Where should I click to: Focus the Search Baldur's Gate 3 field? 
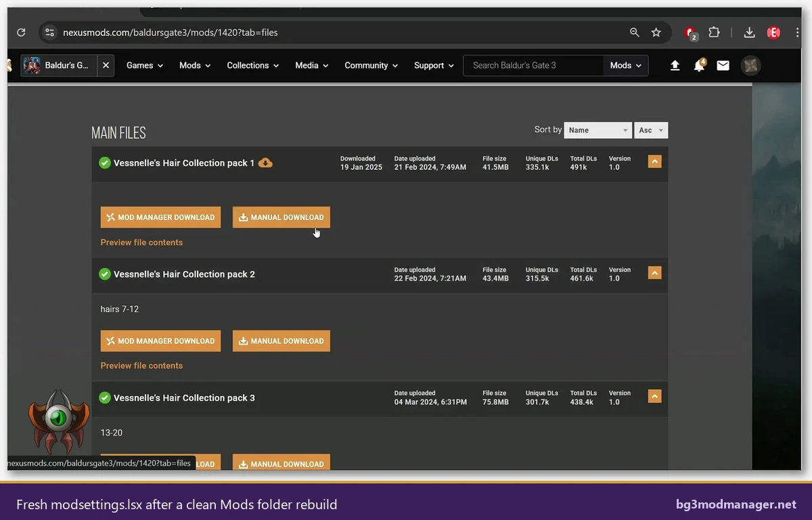tap(533, 66)
